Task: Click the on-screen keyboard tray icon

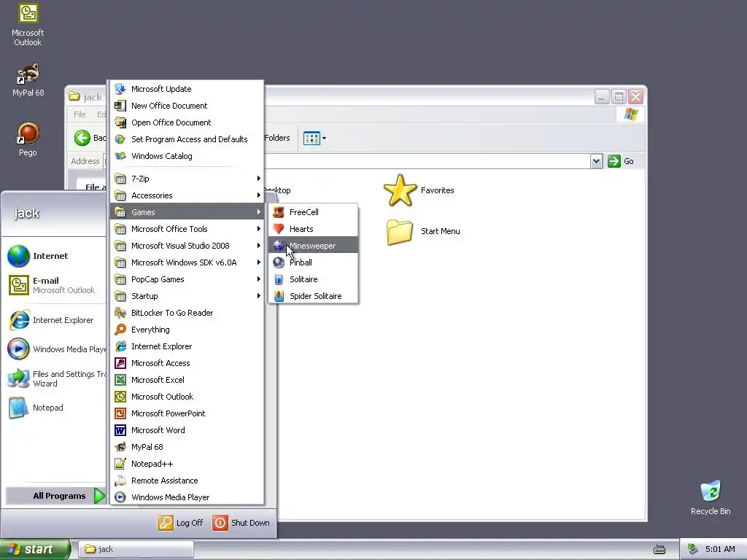Action: (659, 550)
